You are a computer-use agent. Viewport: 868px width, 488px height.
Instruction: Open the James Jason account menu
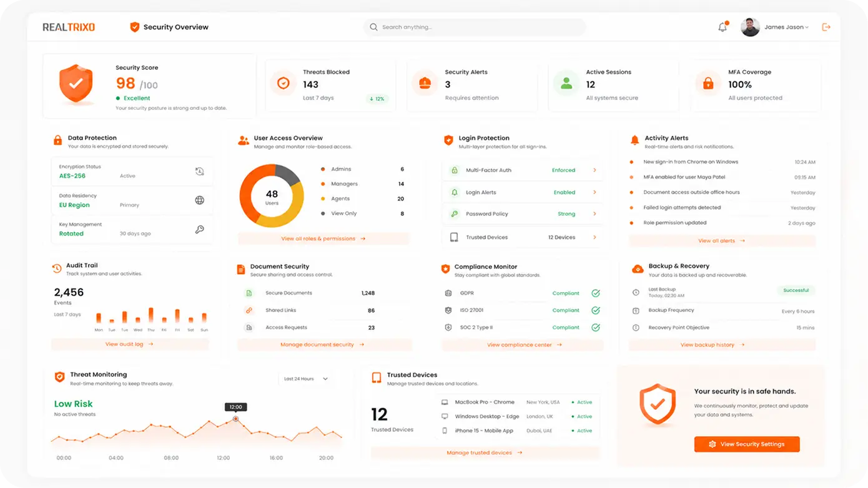786,27
